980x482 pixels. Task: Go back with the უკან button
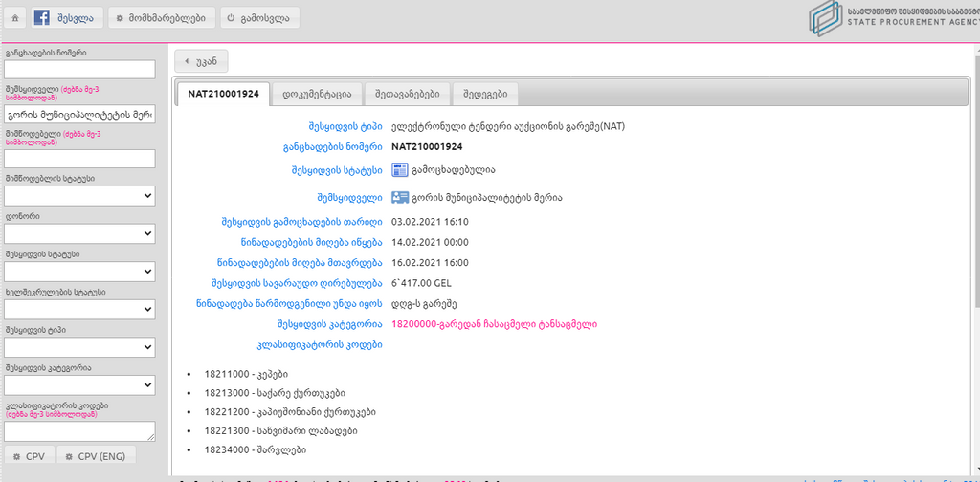coord(201,61)
